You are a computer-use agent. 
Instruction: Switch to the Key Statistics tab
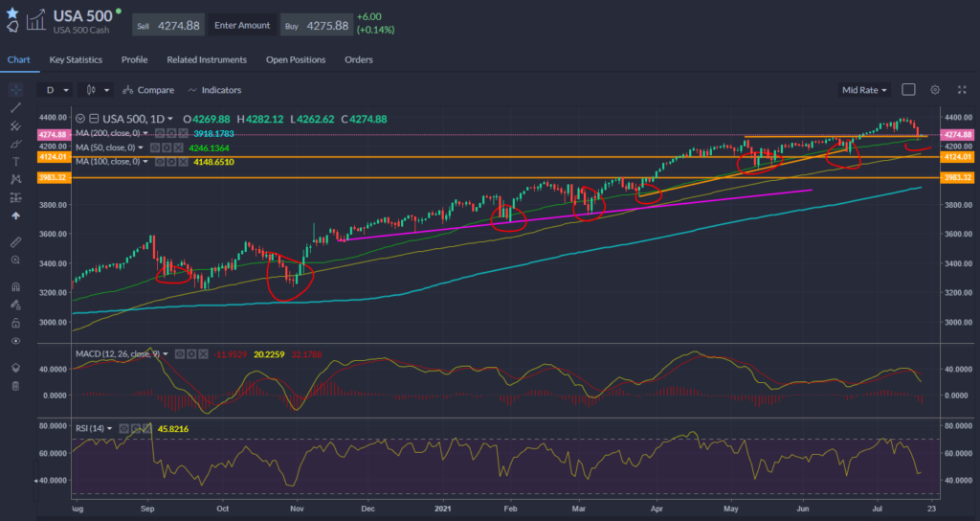[x=77, y=59]
